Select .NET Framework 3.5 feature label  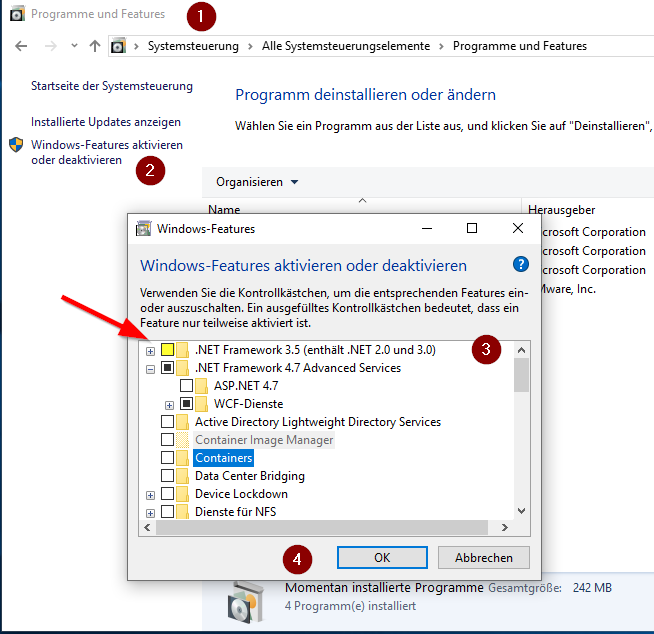[315, 350]
